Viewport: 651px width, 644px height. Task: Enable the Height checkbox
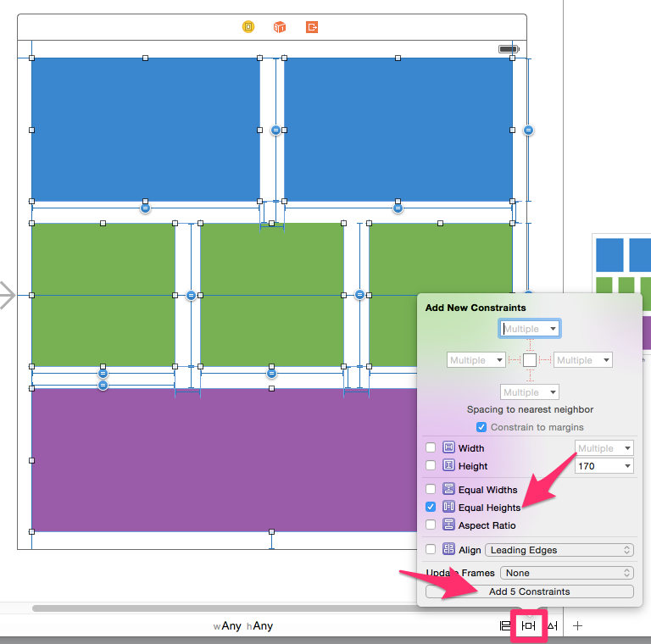[x=431, y=465]
